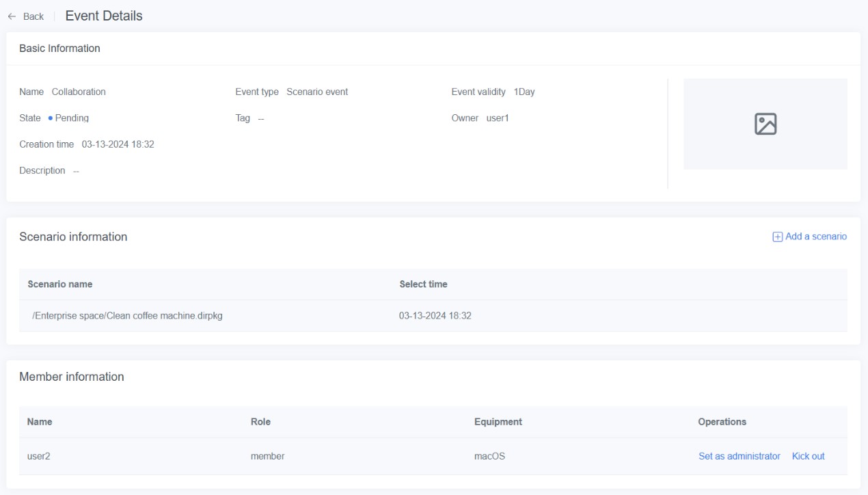The image size is (868, 495).
Task: Click the Scenario event type value
Action: [317, 92]
